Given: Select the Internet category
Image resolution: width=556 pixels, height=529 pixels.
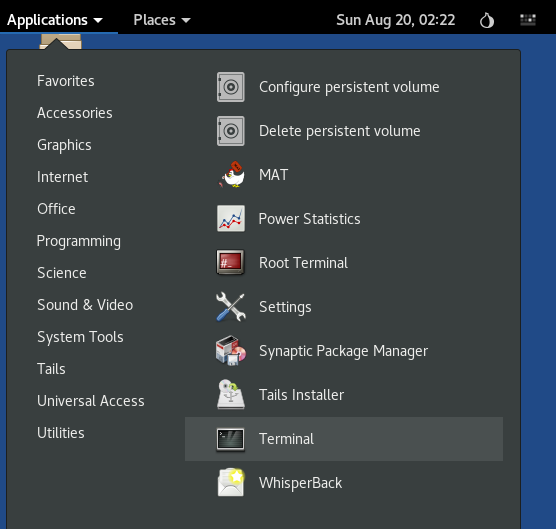Looking at the screenshot, I should [x=62, y=177].
